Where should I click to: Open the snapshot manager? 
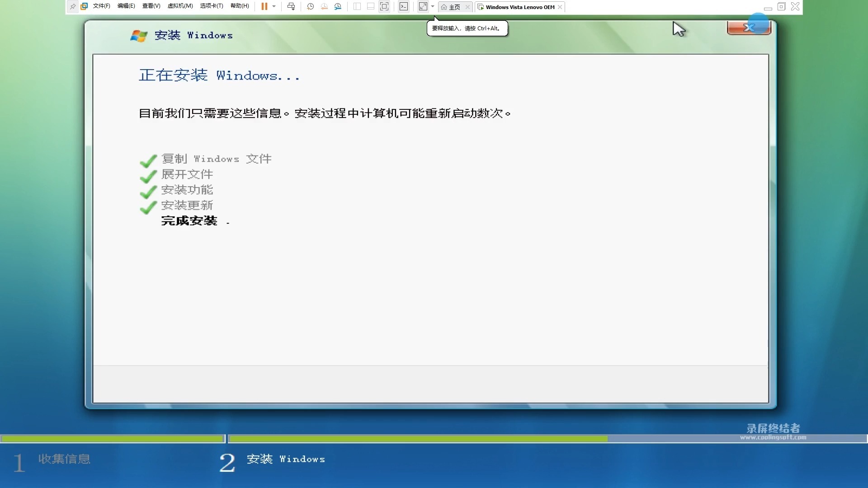click(x=338, y=6)
